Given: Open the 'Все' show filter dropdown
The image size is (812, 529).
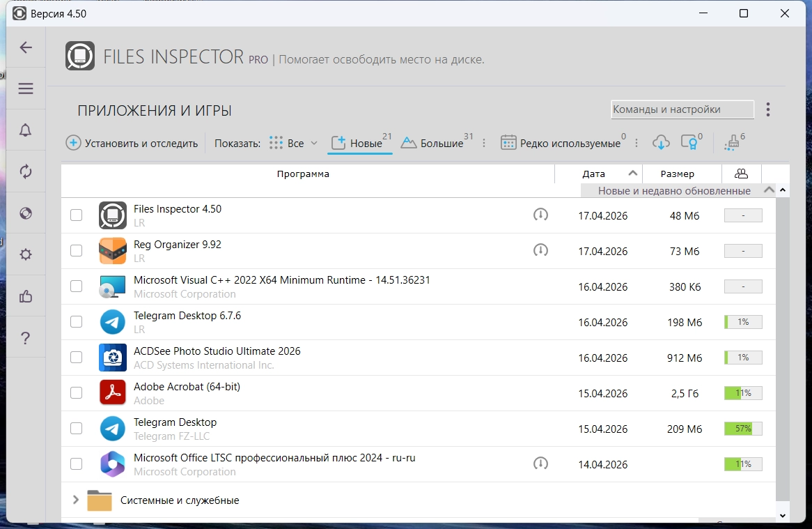Looking at the screenshot, I should pos(293,143).
